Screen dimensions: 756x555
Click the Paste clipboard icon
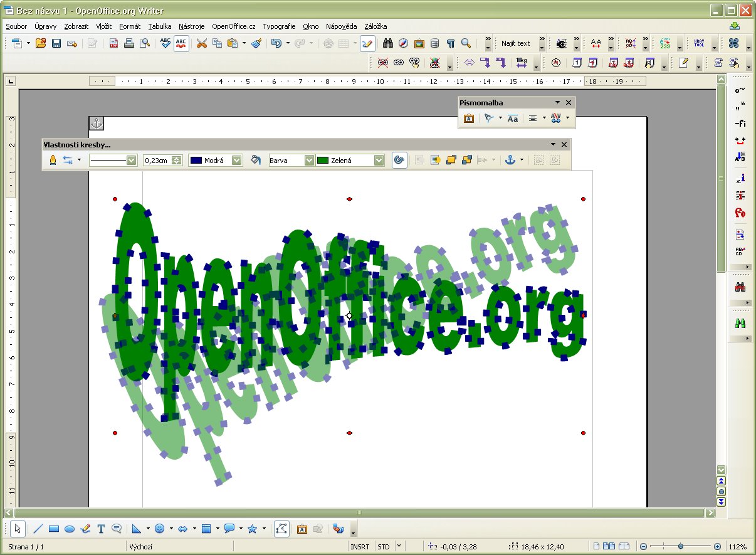click(233, 43)
